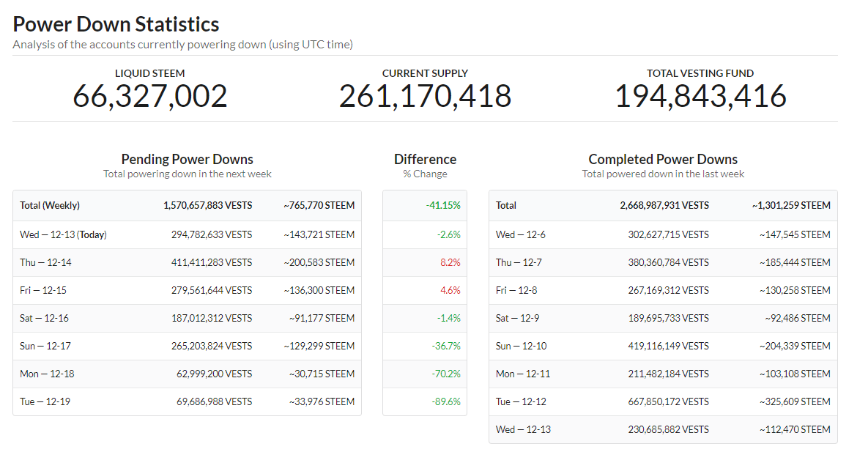Viewport: 868px width, 463px height.
Task: Click the Sun 12-10 completed row label
Action: point(521,346)
